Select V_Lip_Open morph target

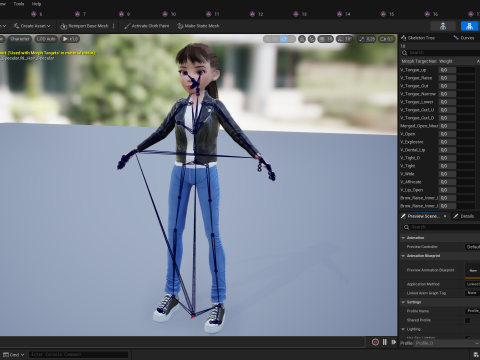pyautogui.click(x=412, y=190)
